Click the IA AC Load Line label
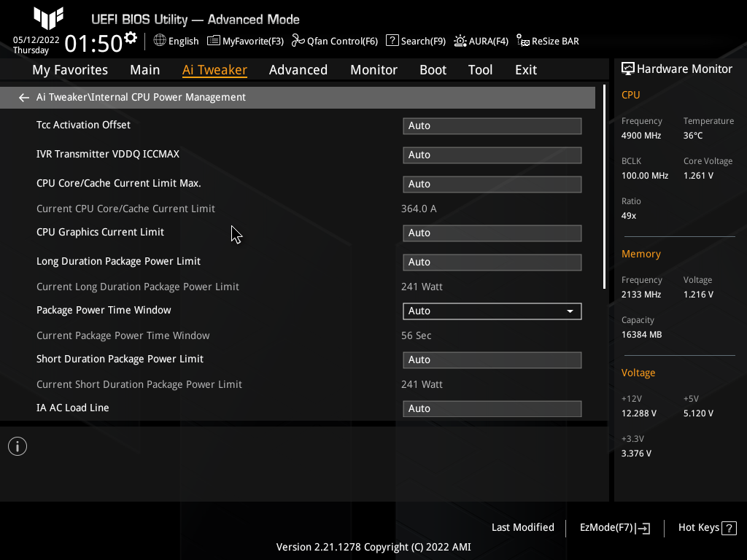Viewport: 747px width, 560px height. tap(73, 408)
